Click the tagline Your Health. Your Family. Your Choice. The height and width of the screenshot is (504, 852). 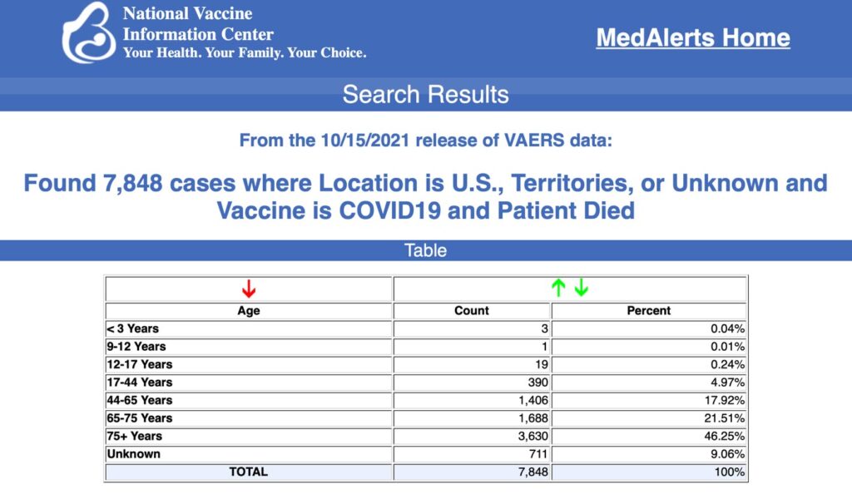[245, 53]
